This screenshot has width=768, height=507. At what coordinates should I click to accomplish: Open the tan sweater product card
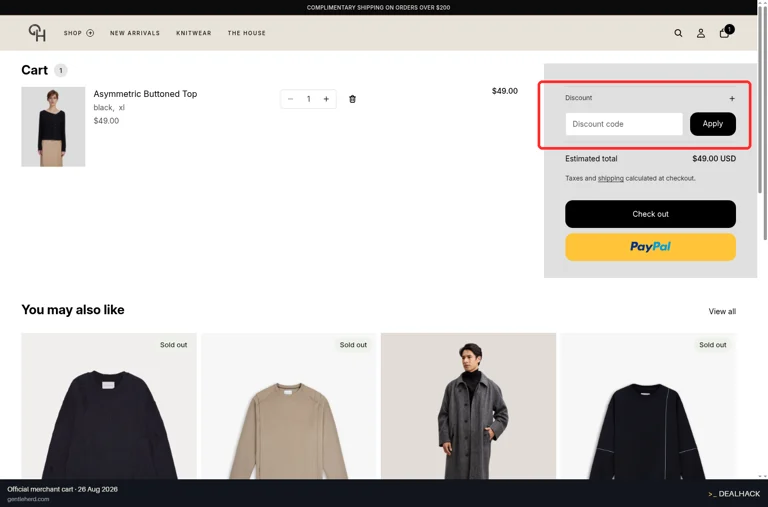click(288, 406)
